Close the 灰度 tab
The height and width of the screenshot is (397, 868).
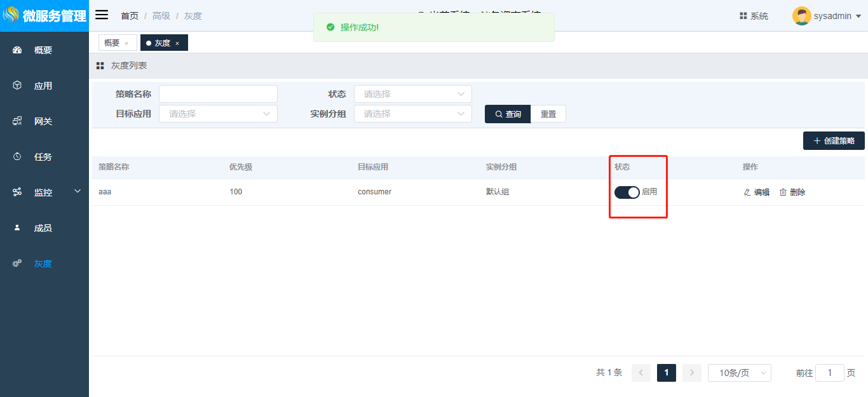[x=177, y=43]
